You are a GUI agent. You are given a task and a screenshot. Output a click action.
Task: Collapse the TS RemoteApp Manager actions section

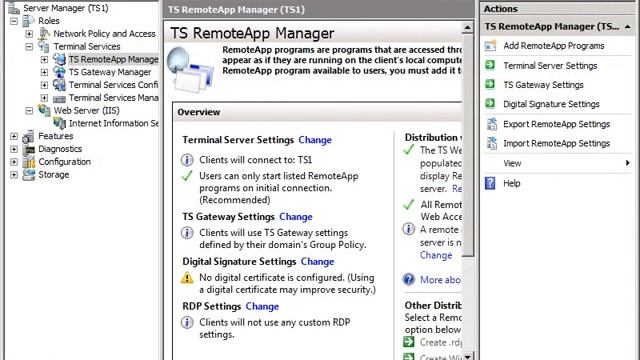coord(627,27)
